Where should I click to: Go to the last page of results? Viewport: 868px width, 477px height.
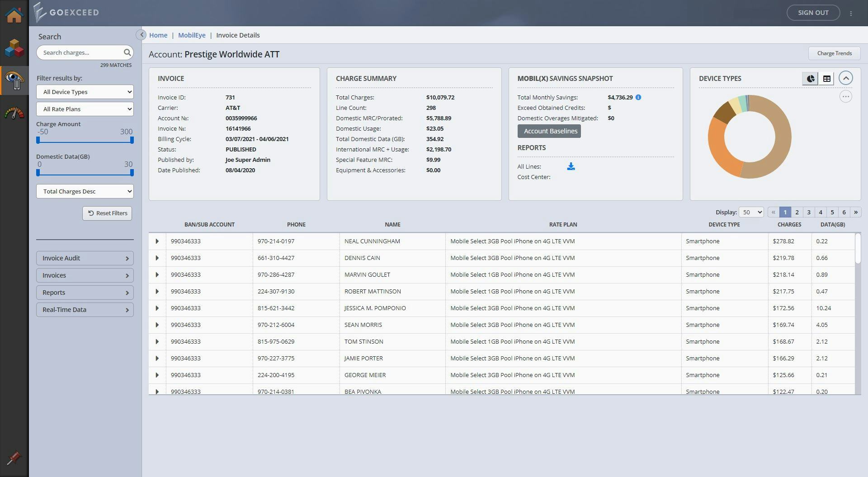pos(855,212)
